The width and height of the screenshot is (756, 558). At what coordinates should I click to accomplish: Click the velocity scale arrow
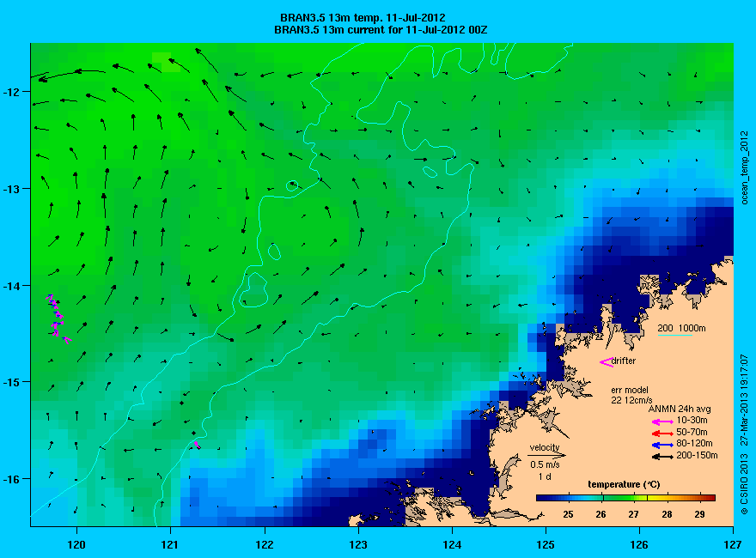tap(546, 455)
